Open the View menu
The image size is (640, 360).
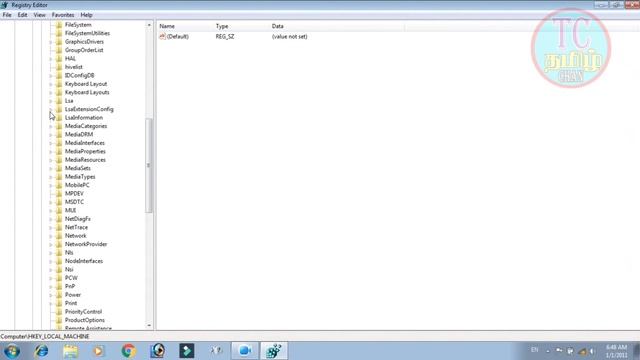tap(40, 15)
